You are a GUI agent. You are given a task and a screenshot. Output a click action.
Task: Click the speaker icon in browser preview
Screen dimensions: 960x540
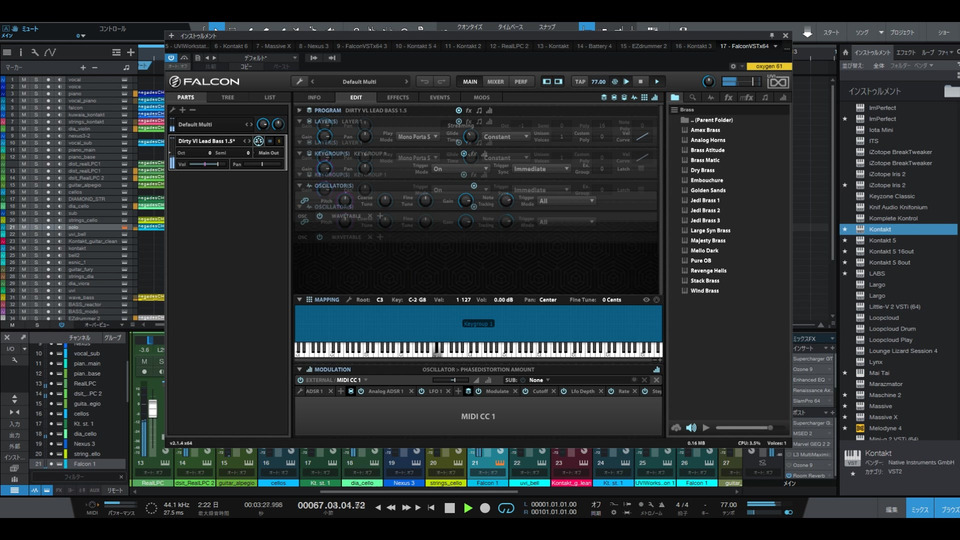point(691,428)
